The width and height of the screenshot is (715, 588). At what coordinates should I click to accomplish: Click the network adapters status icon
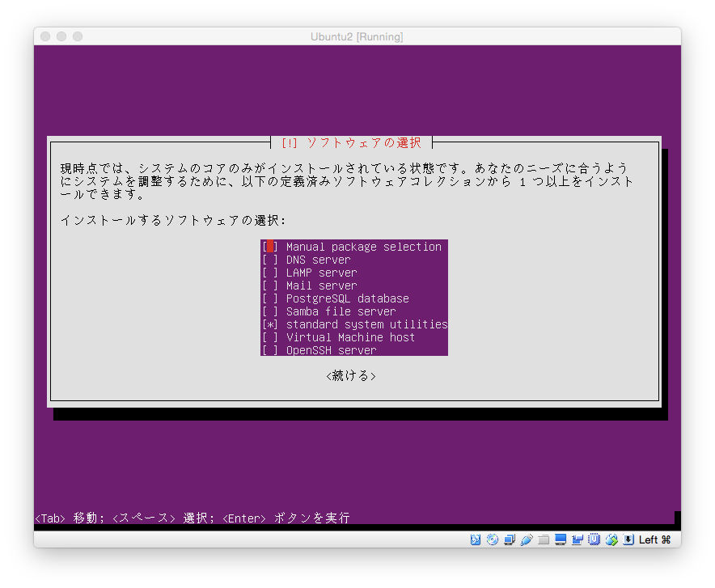coord(510,539)
